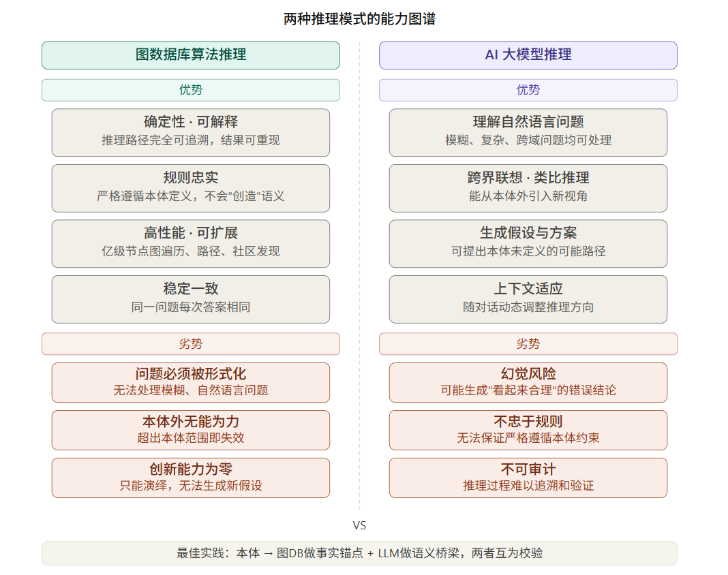This screenshot has height=575, width=728.
Task: Click the text 能从本体外引入新视角
Action: pos(528,196)
